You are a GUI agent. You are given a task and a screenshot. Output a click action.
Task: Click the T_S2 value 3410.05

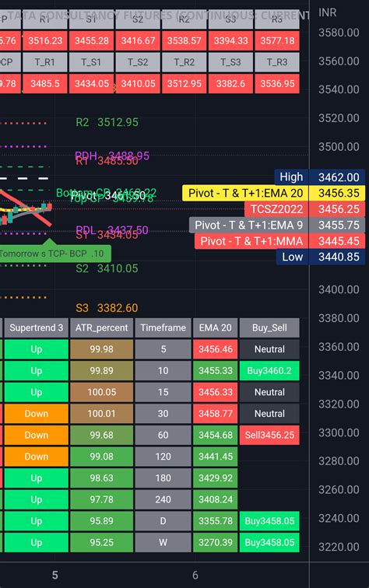tap(138, 83)
